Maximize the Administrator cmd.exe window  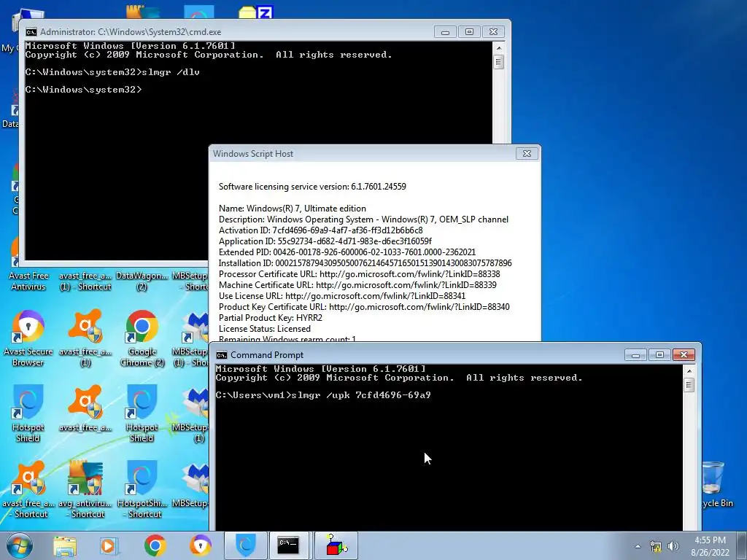(469, 32)
